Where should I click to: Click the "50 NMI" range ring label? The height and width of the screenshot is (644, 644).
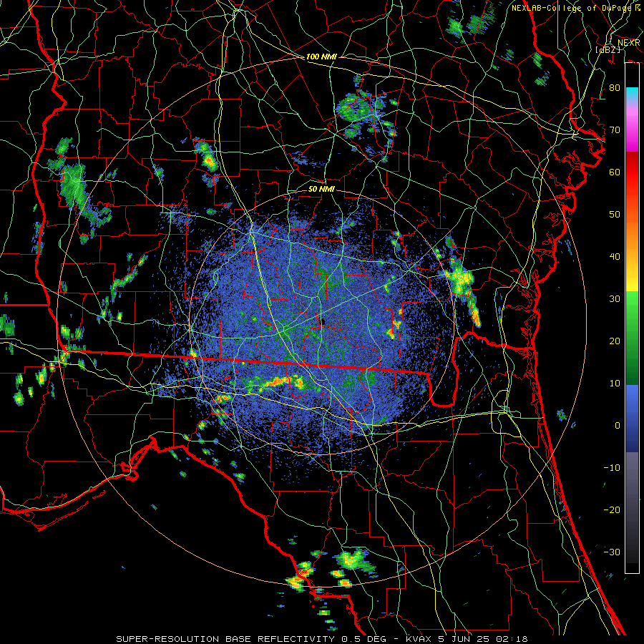321,190
